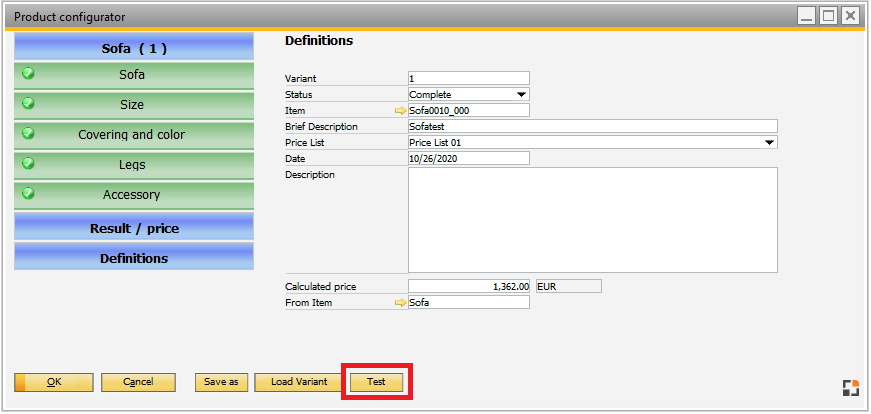Click the green checkmark icon on Size row
Screen dimensions: 871x414
pos(28,104)
